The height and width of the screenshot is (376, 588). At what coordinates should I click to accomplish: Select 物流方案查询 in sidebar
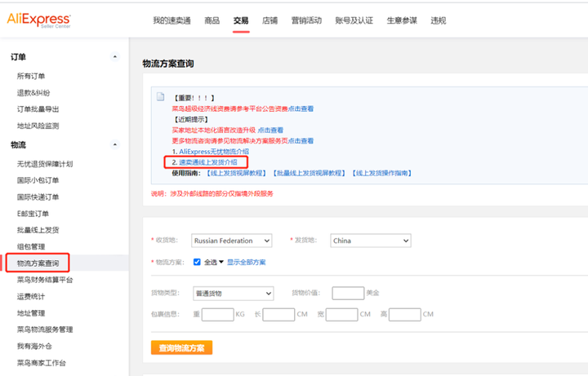(x=38, y=263)
